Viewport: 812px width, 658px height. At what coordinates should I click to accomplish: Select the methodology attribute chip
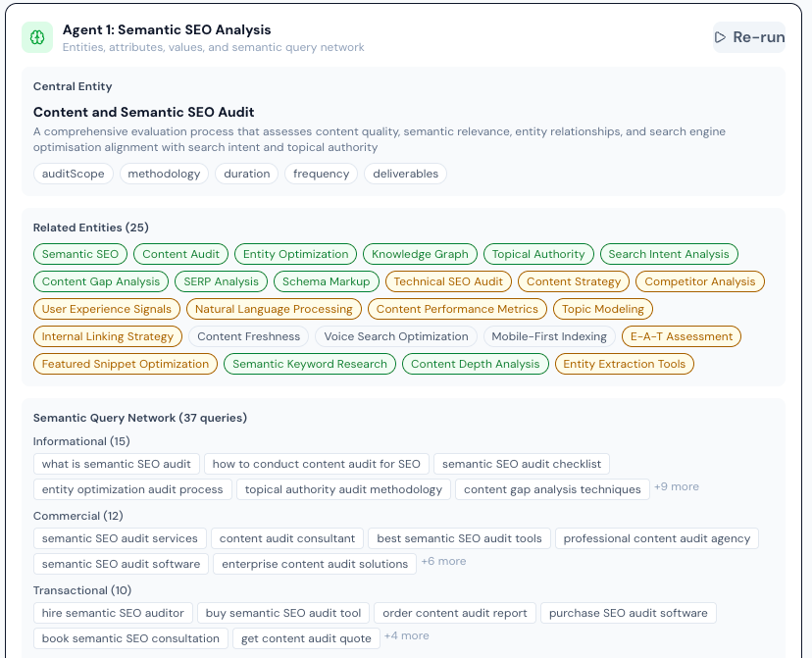pos(164,174)
